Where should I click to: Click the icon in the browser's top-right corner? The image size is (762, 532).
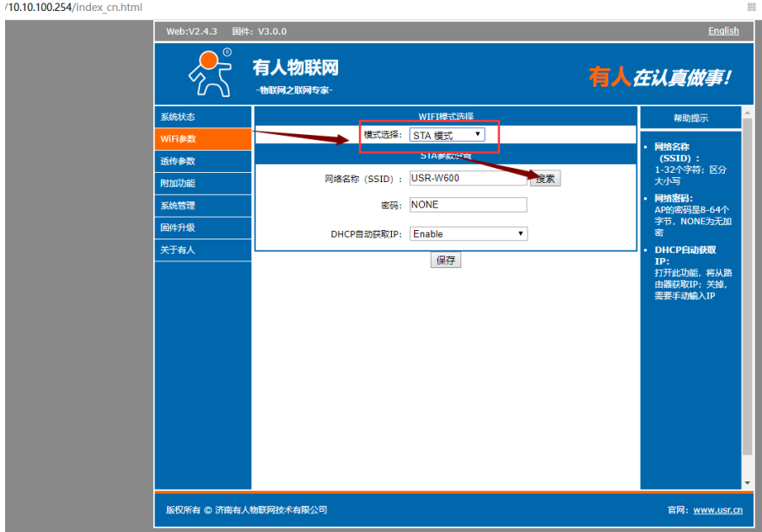point(751,7)
